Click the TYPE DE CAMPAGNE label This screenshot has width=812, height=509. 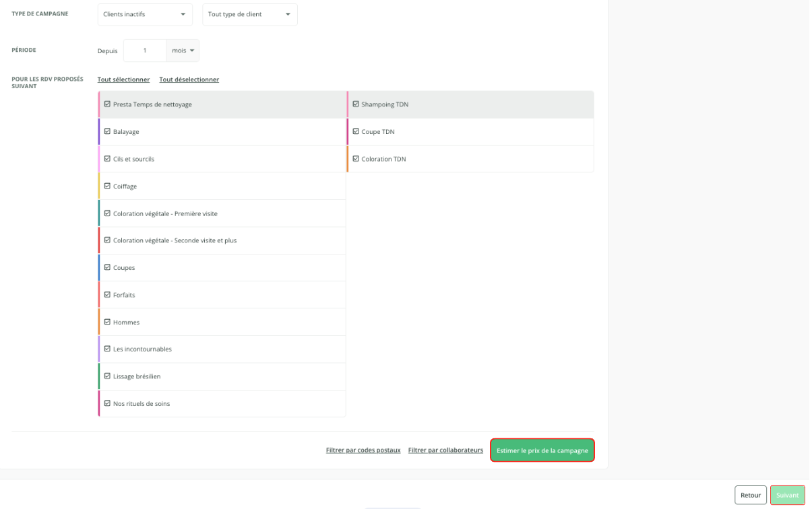[x=40, y=14]
